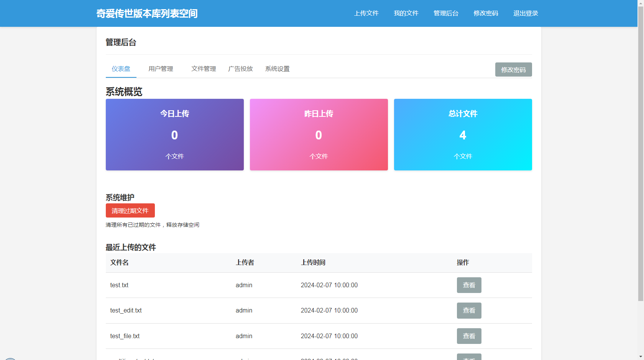The height and width of the screenshot is (360, 644).
Task: Select the pink 昨日上传 stats card
Action: (x=319, y=134)
